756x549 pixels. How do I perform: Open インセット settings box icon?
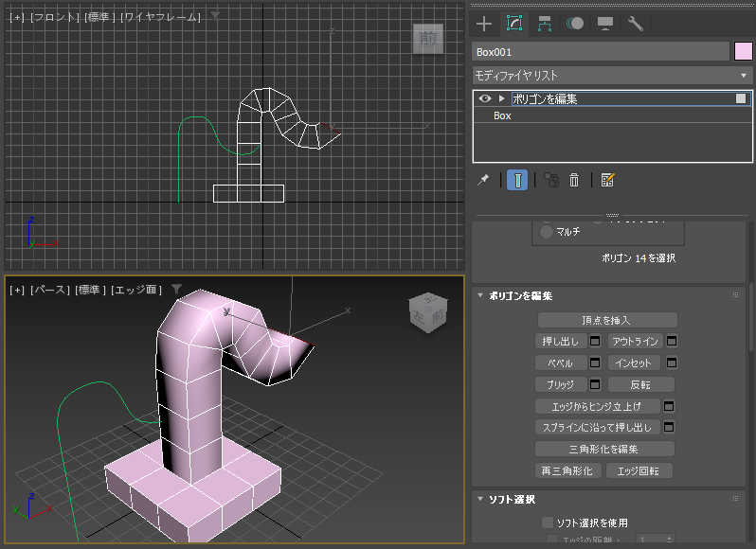coord(672,363)
